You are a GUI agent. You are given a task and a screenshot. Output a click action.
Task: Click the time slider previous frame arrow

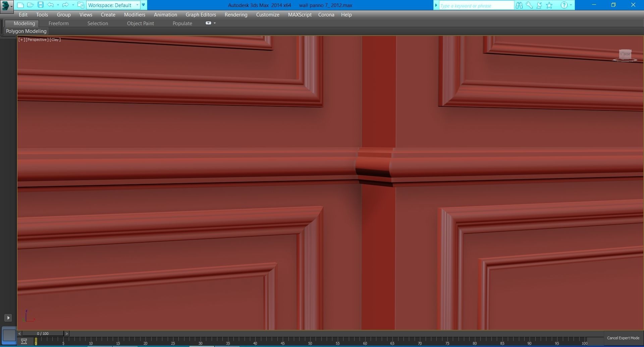click(x=19, y=334)
